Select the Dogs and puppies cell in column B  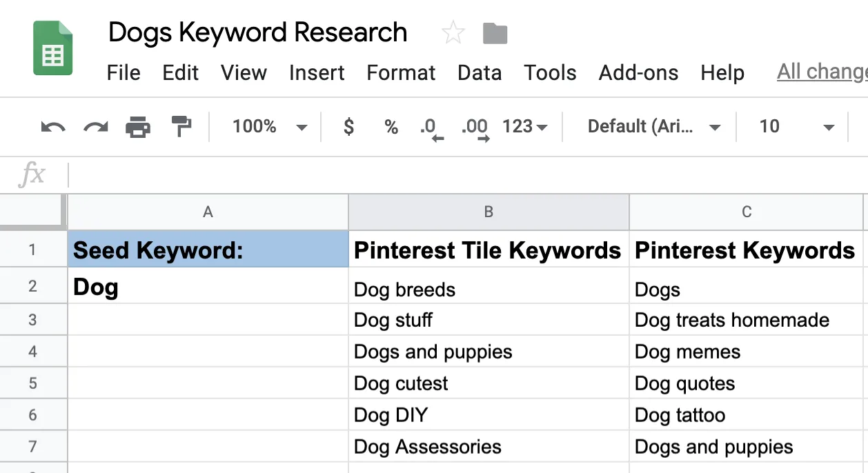coord(489,352)
